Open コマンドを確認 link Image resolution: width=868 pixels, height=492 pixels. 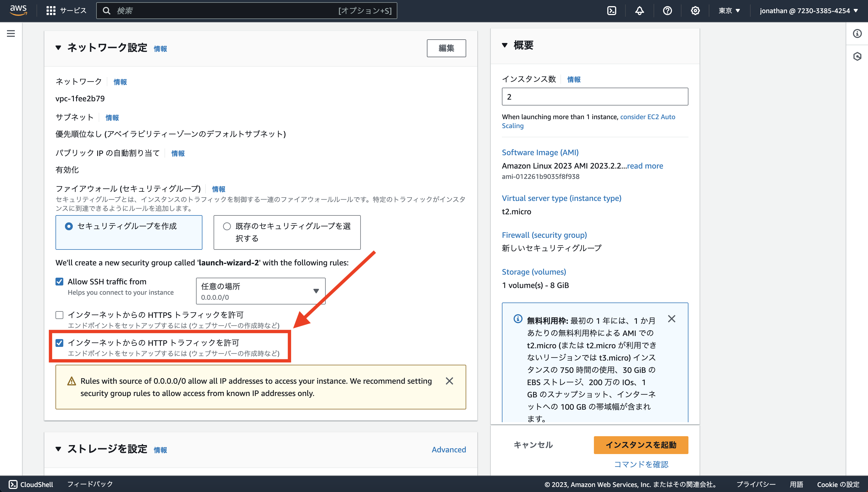pos(641,464)
